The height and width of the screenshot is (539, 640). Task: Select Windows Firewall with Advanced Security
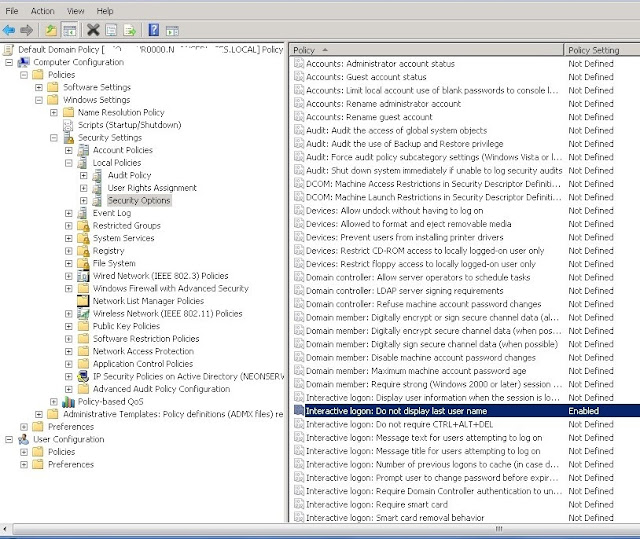pos(171,288)
